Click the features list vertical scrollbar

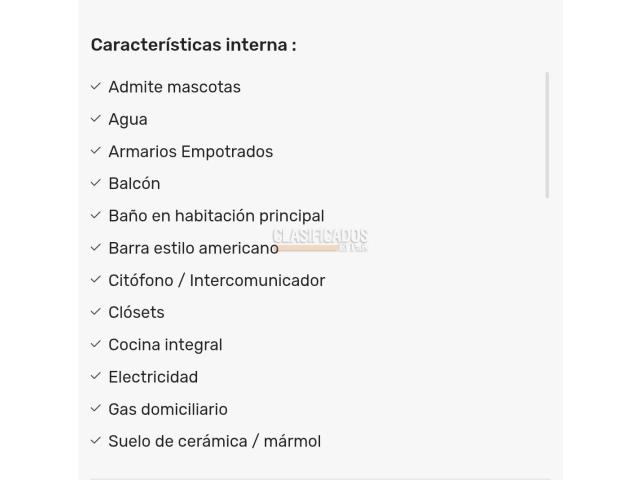pos(547,135)
